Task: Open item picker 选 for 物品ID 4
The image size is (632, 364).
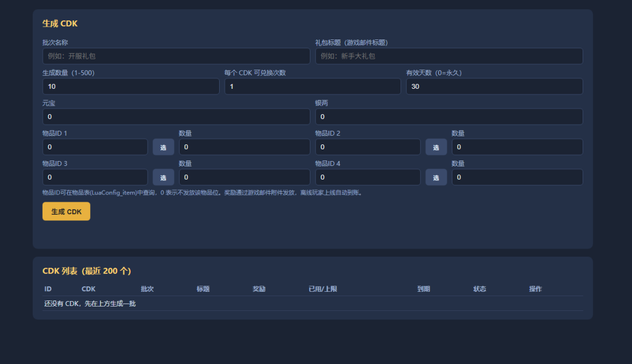Action: click(x=436, y=177)
